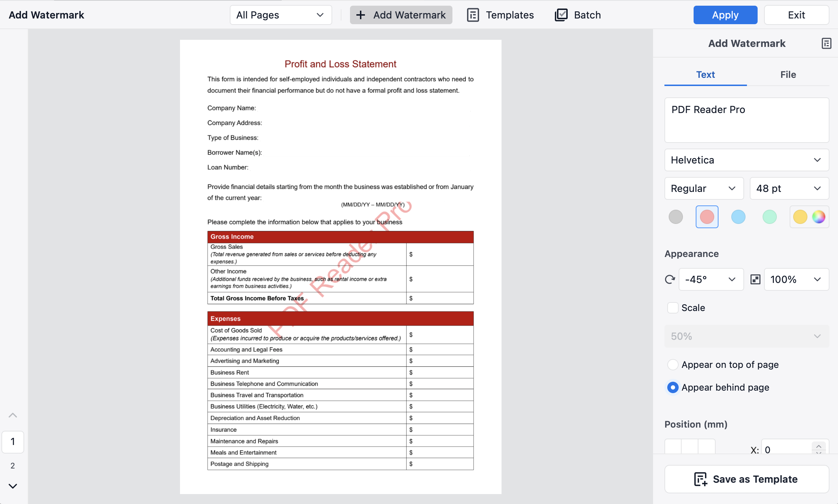Click the Profit and Loss Statement title
Image resolution: width=838 pixels, height=504 pixels.
[x=340, y=64]
